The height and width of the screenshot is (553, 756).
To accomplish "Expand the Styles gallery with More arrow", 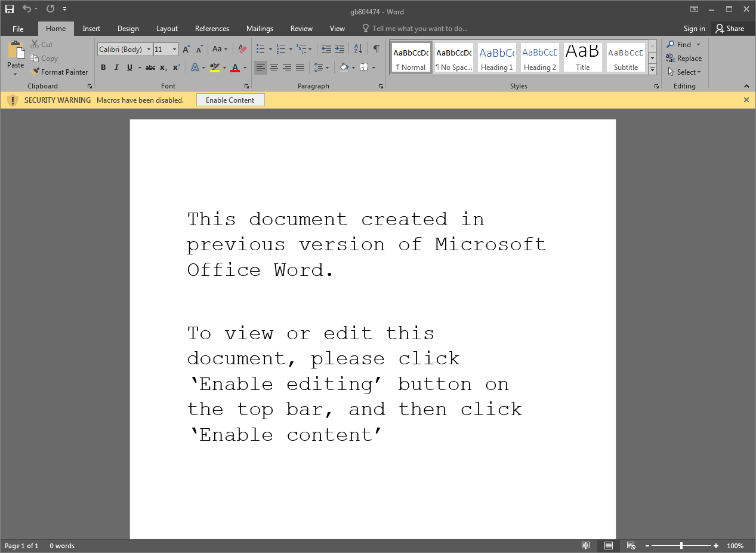I will (652, 70).
